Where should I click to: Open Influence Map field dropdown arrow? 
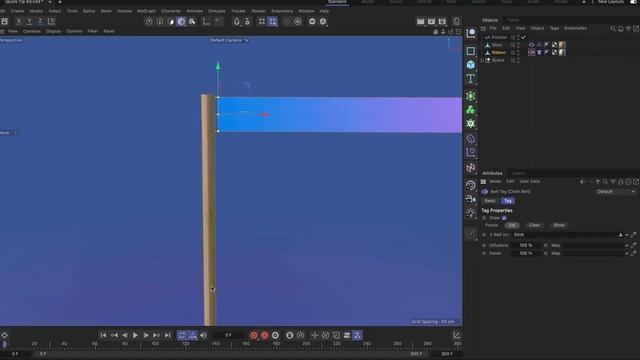pyautogui.click(x=627, y=245)
